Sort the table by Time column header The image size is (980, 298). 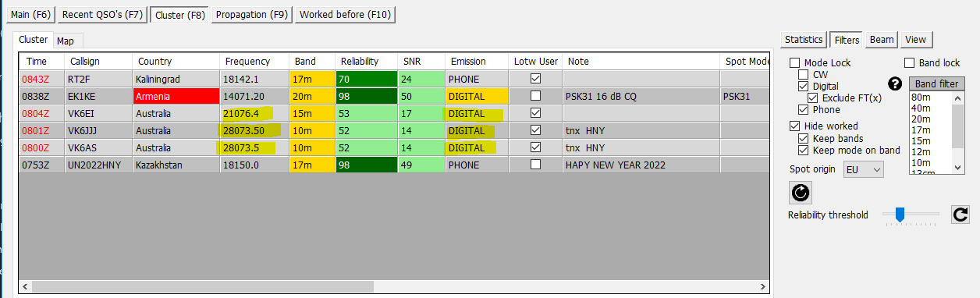42,61
